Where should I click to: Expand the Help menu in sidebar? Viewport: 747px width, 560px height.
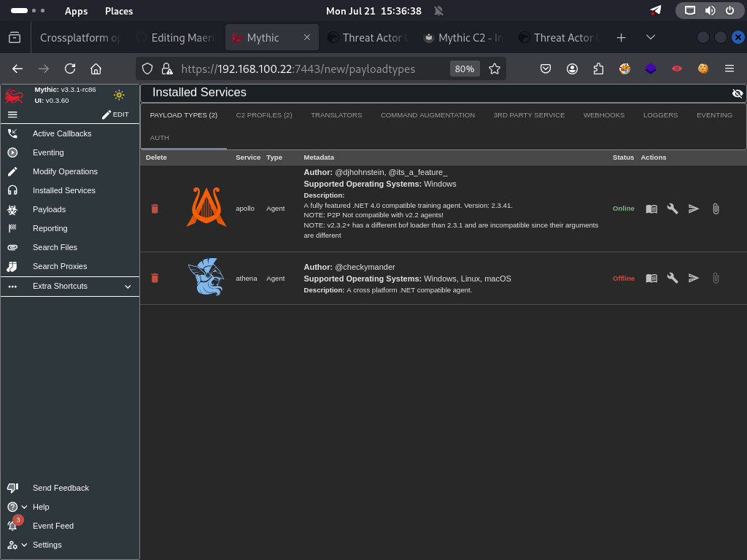click(x=24, y=507)
